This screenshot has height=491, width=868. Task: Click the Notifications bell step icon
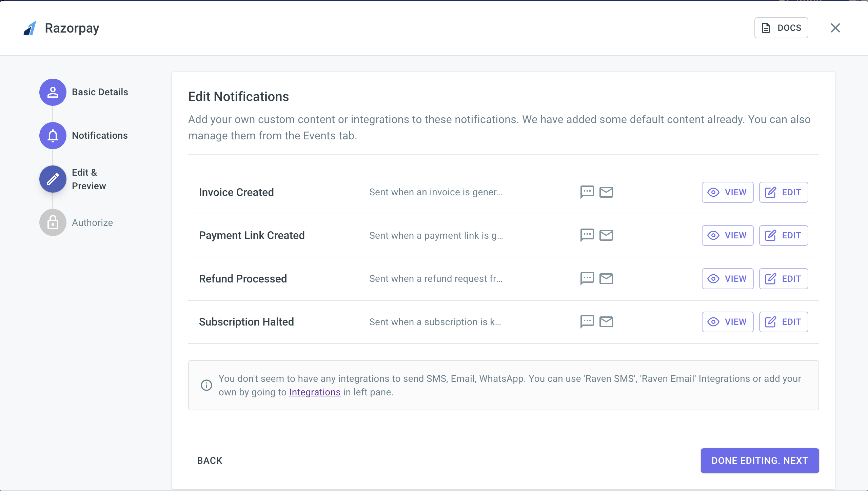(x=53, y=136)
